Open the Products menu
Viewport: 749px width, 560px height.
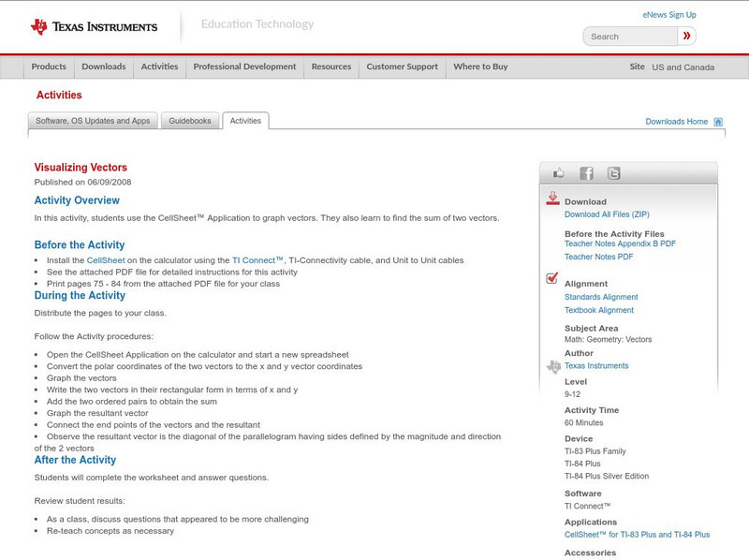pos(49,66)
